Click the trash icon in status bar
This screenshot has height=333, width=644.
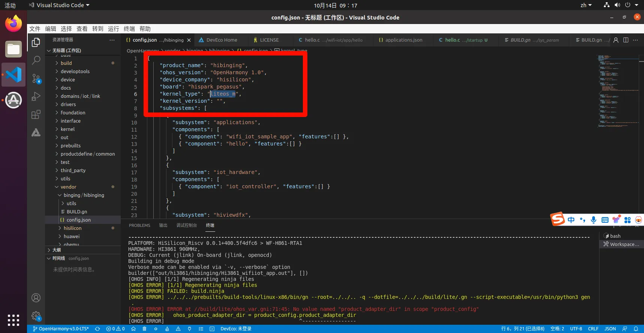144,329
